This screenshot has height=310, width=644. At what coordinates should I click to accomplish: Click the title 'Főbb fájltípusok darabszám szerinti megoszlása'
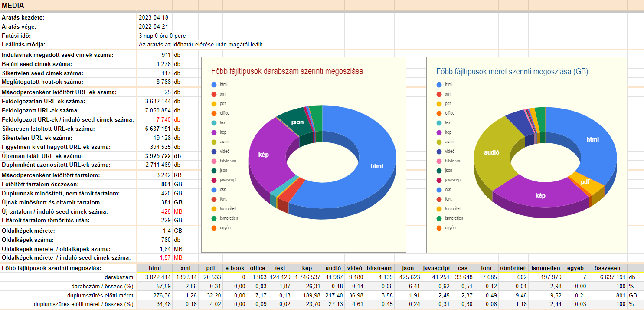[x=287, y=71]
